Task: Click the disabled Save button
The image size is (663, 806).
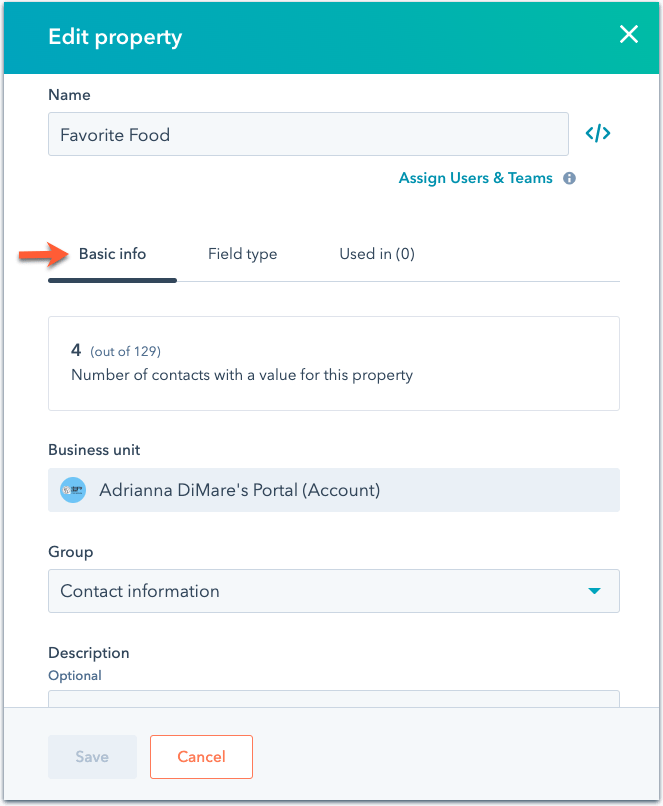Action: [92, 757]
